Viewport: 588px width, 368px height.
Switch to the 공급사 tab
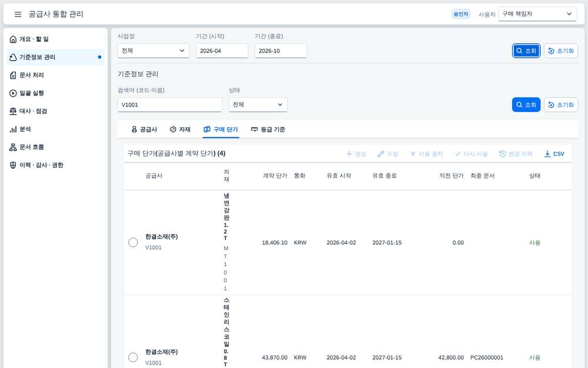pos(145,130)
